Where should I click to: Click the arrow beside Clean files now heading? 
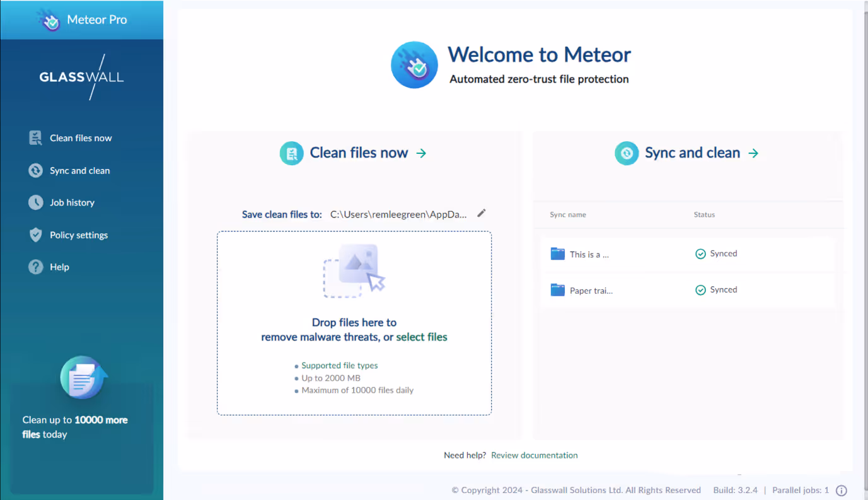point(421,153)
